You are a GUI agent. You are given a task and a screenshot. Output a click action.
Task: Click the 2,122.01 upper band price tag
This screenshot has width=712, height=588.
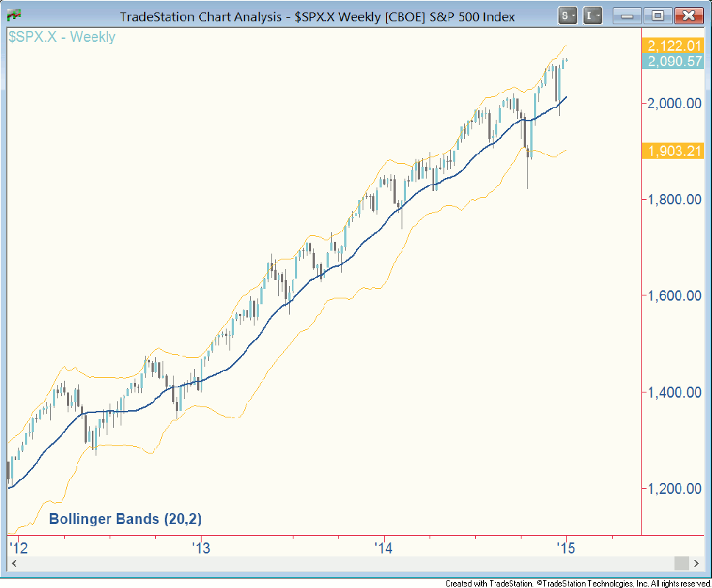pyautogui.click(x=673, y=46)
